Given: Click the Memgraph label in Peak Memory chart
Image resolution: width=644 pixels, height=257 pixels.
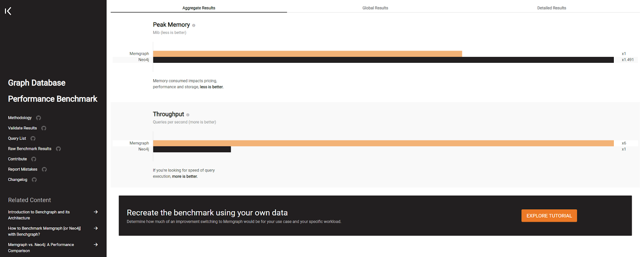Looking at the screenshot, I should pos(139,53).
